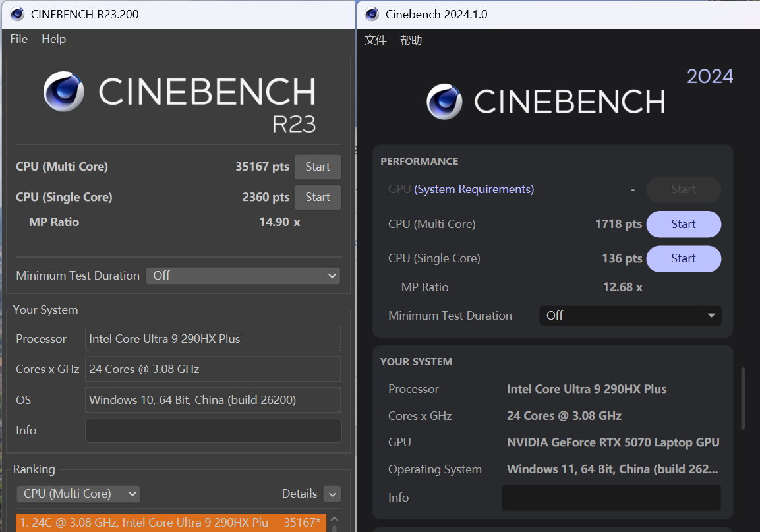Click the disabled GPU Start button in Cinebench 2024
This screenshot has height=532, width=760.
[x=684, y=189]
